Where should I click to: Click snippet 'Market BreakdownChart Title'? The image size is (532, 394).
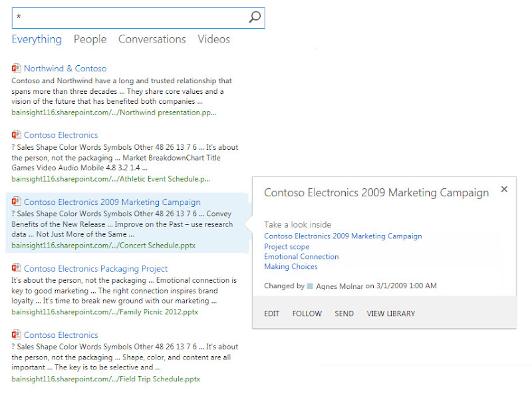point(172,158)
